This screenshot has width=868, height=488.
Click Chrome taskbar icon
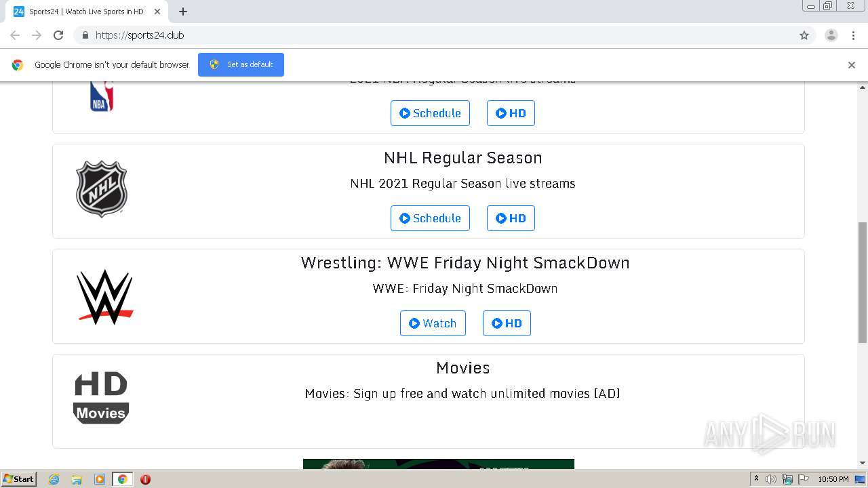[x=122, y=479]
